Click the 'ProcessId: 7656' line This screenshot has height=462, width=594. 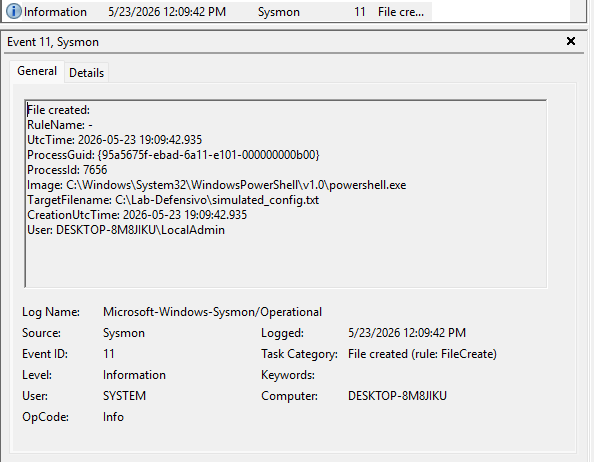[x=67, y=170]
